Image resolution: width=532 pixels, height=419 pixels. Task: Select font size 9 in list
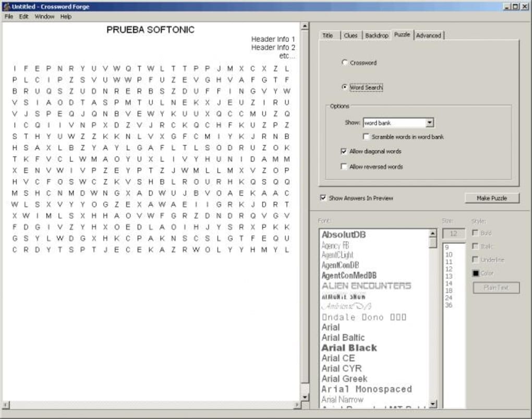(x=447, y=248)
